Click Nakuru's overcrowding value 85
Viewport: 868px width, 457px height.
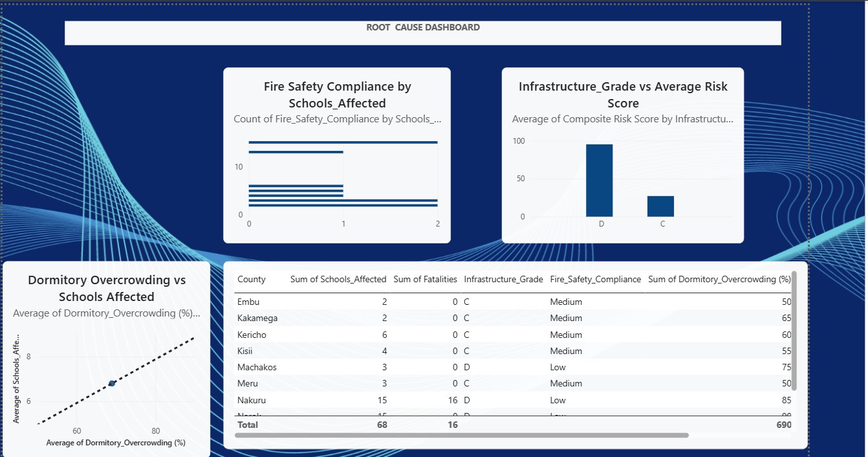pos(786,400)
